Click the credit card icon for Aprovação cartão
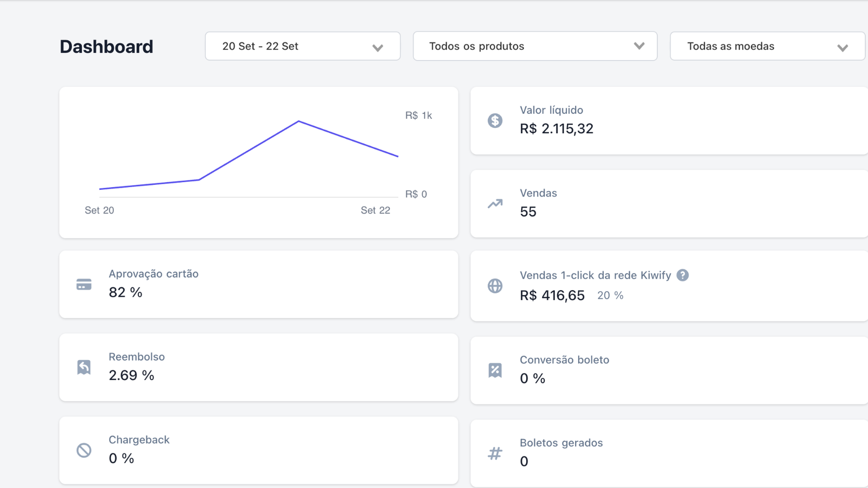 [84, 285]
